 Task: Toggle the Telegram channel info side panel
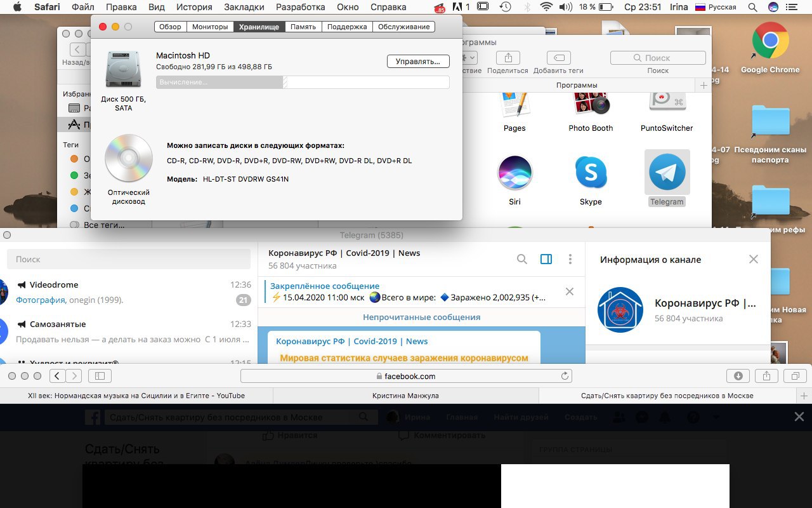point(546,259)
